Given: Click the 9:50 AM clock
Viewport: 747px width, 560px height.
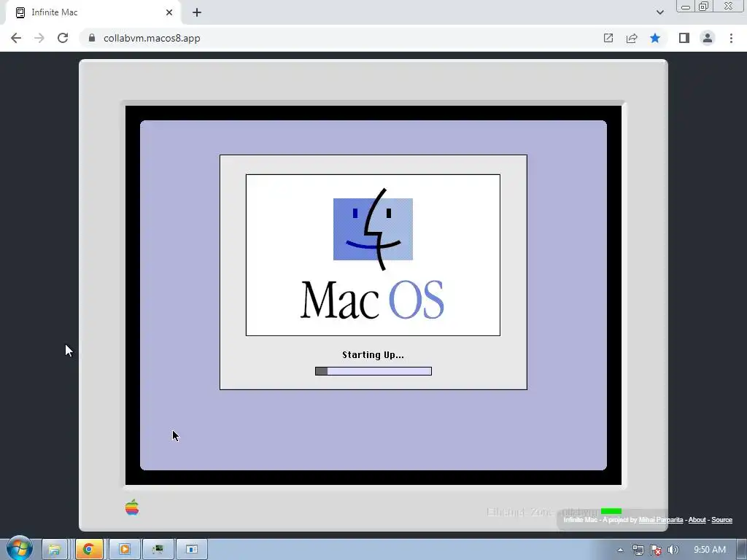Looking at the screenshot, I should [709, 550].
